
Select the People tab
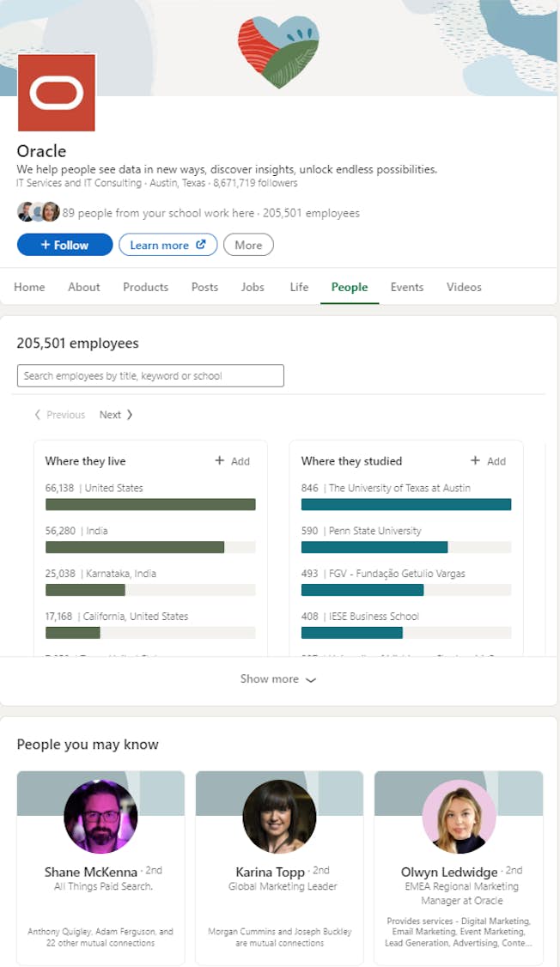click(350, 287)
